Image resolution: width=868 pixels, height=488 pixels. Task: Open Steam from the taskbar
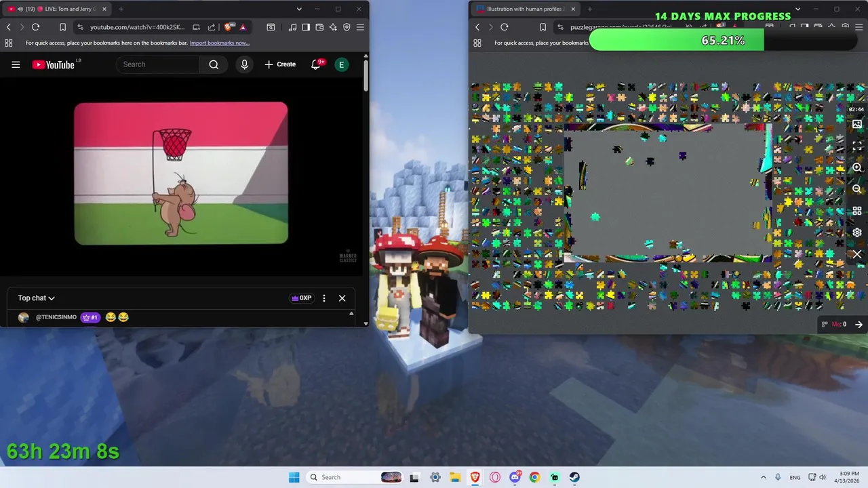click(x=574, y=477)
